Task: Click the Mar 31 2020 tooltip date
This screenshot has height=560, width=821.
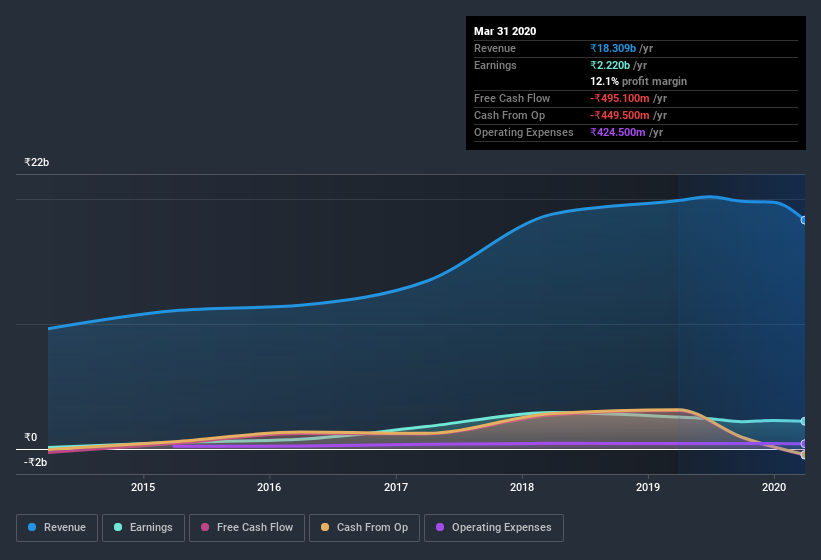Action: 505,31
